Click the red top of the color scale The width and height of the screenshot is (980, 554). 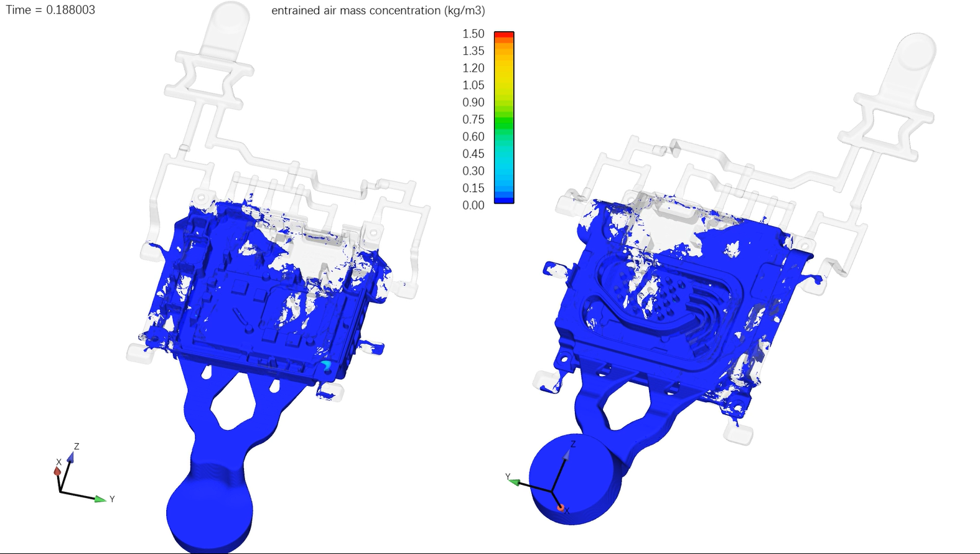503,34
